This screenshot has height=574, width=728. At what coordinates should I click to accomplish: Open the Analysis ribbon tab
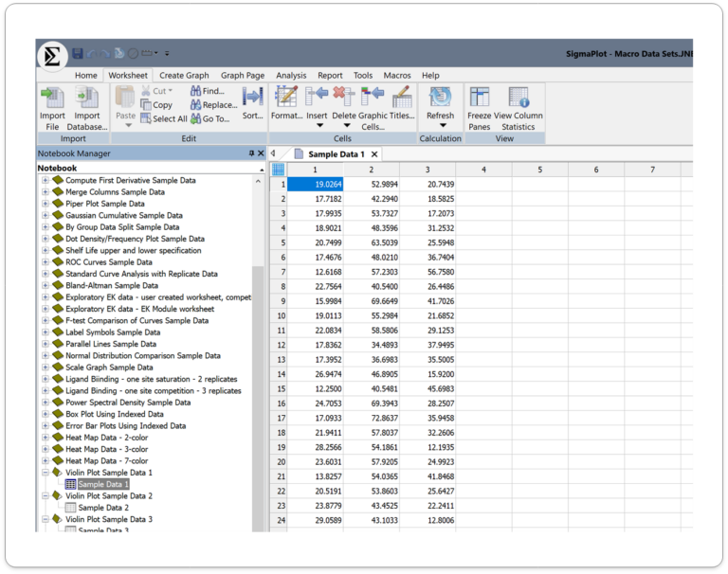click(x=291, y=76)
